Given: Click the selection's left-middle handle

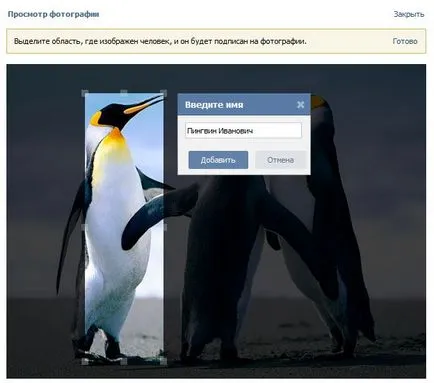Looking at the screenshot, I should tap(84, 227).
